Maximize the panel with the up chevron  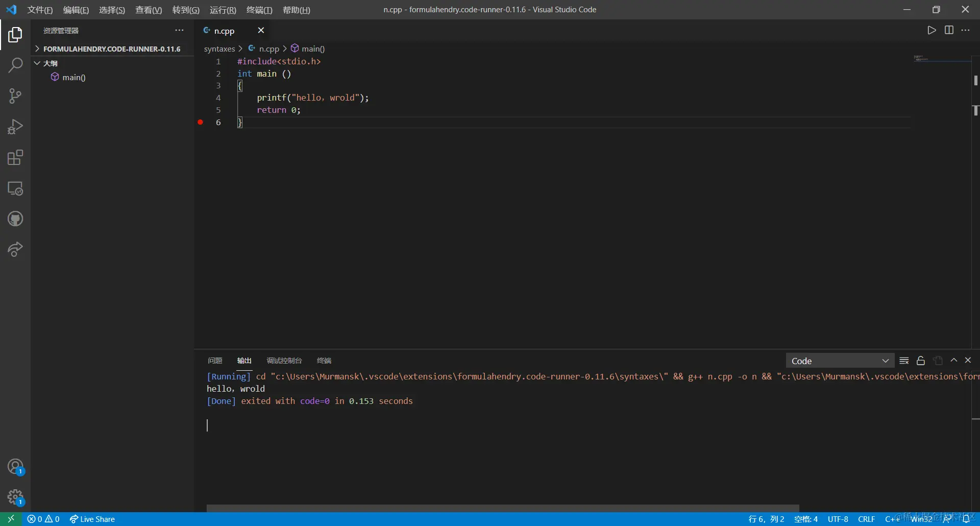click(953, 360)
